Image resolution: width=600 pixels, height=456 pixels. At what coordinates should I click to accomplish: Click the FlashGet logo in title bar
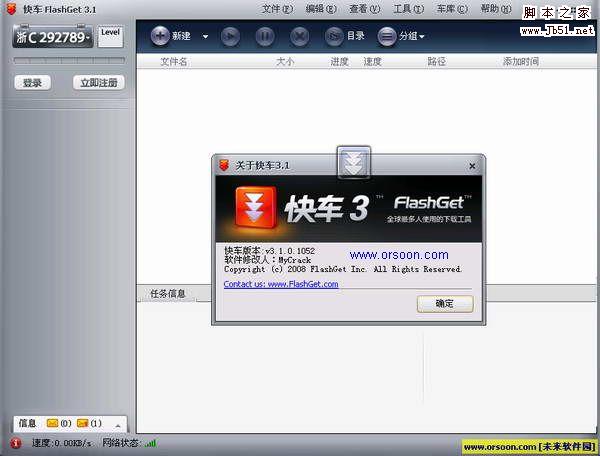11,9
